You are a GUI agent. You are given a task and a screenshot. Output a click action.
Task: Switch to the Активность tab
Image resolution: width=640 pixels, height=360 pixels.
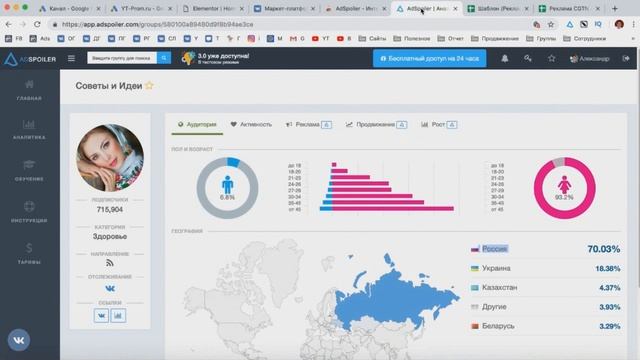(251, 124)
